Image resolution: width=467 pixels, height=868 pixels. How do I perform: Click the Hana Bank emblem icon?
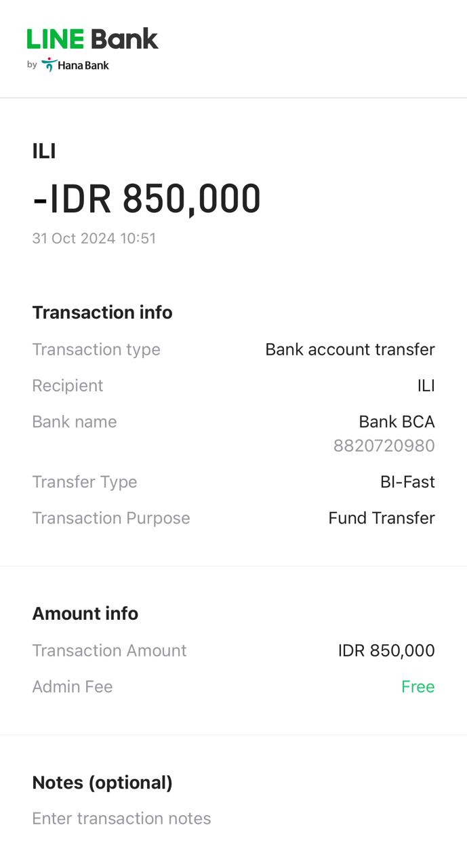pos(49,65)
